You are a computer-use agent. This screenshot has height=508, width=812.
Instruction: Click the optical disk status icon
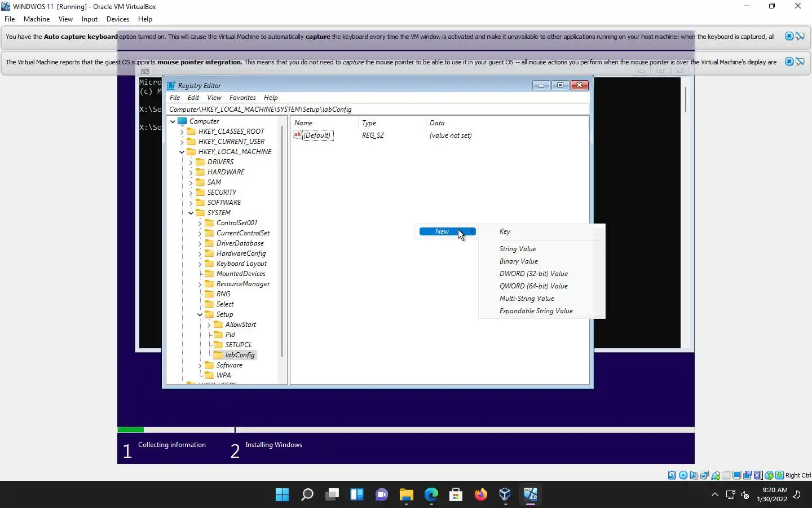(x=683, y=475)
